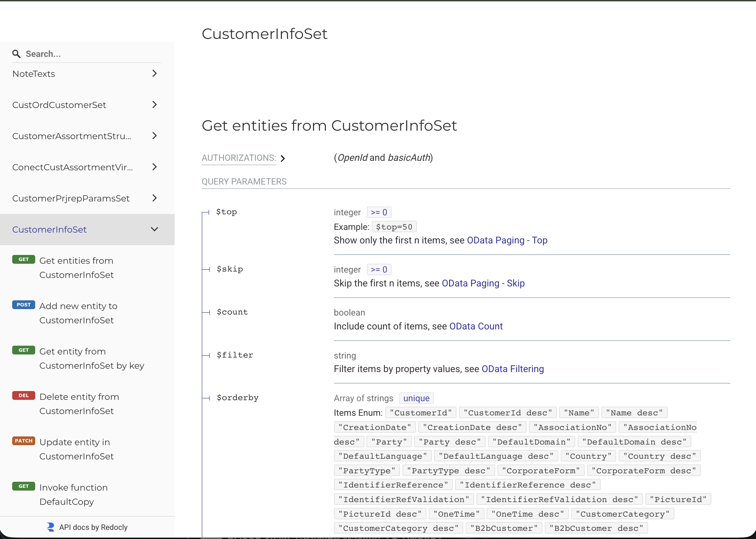Click the "Country" enum value
Screen dimensions: 756x539
coord(588,456)
